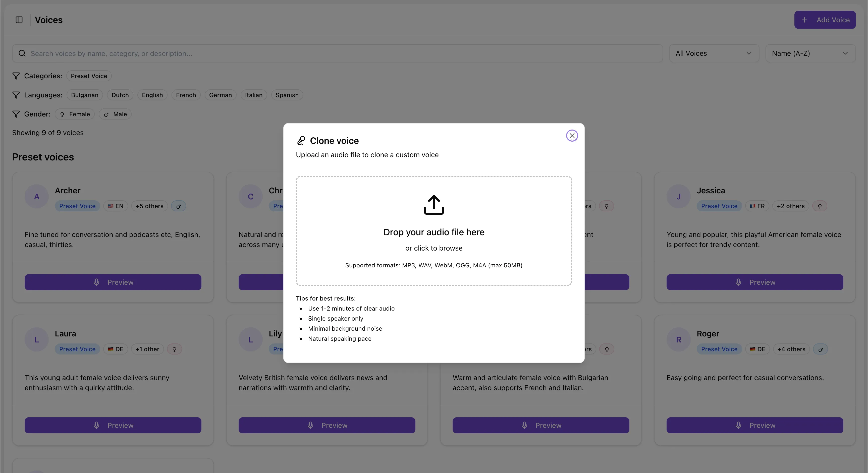This screenshot has height=473, width=868.
Task: Click the Categories filter funnel icon
Action: 16,76
